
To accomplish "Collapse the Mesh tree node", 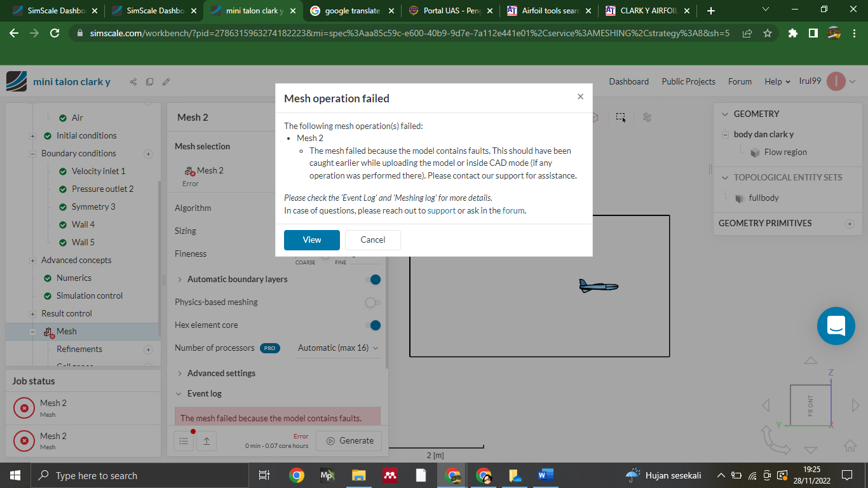I will click(32, 332).
